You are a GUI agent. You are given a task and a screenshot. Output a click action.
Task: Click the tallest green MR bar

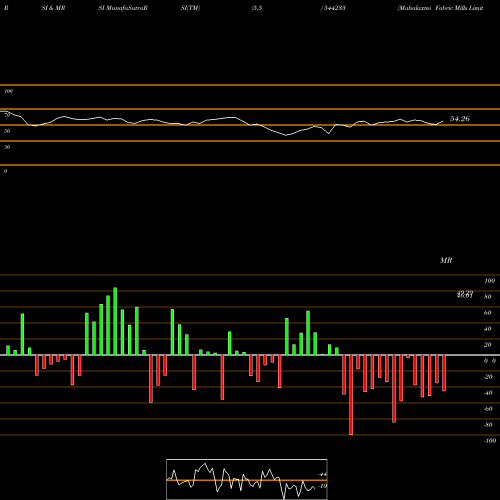pos(115,321)
